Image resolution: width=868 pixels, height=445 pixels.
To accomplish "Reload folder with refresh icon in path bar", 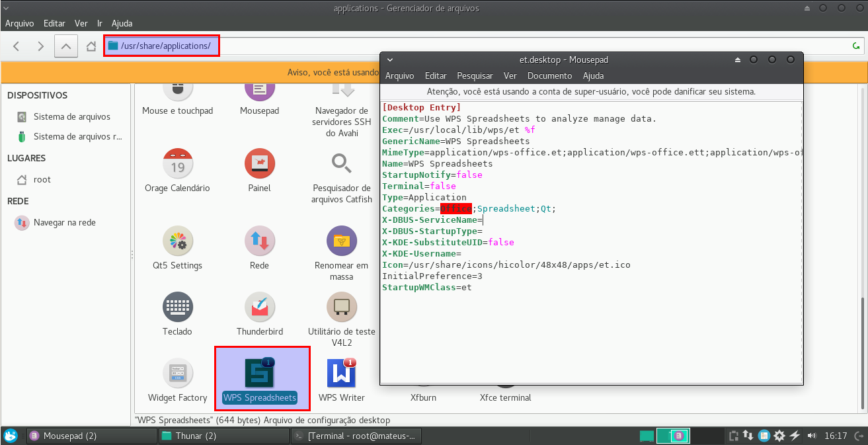I will point(856,46).
